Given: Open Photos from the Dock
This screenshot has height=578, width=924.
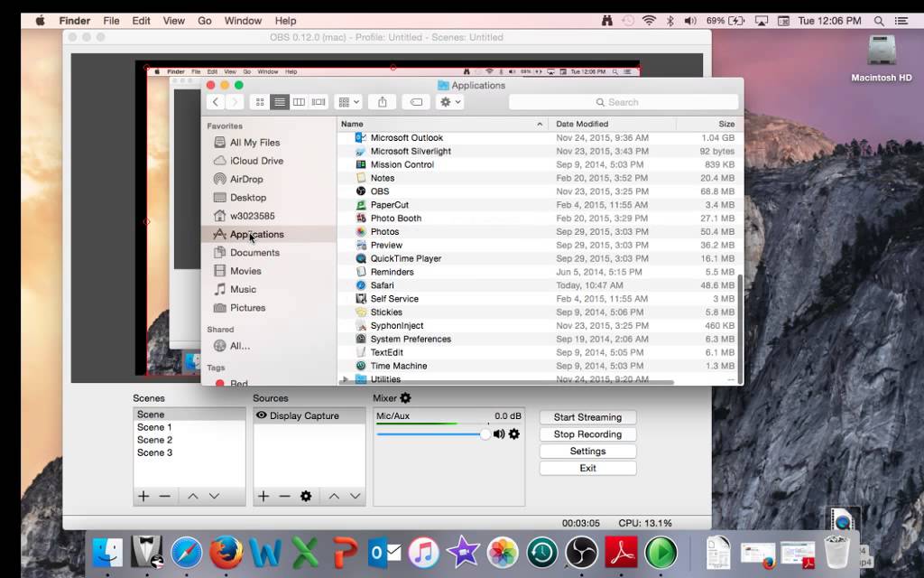Looking at the screenshot, I should pos(503,553).
